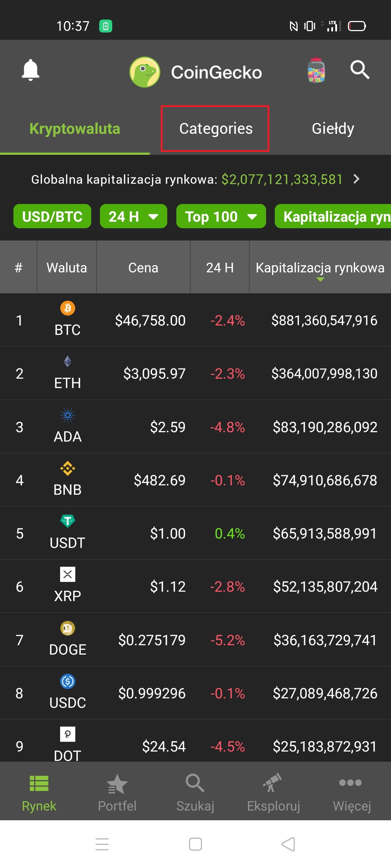Open global market cap details arrow
Image resolution: width=391 pixels, height=868 pixels.
(x=357, y=179)
